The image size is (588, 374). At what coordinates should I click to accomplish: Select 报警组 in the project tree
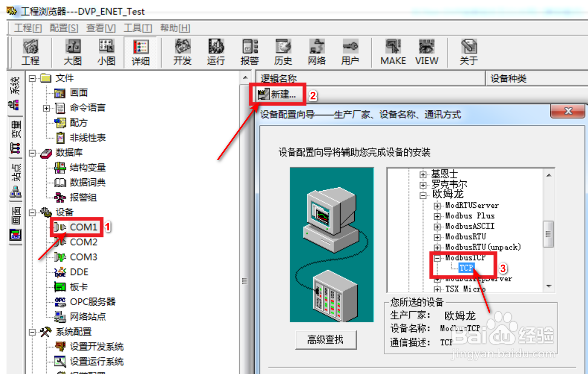83,197
